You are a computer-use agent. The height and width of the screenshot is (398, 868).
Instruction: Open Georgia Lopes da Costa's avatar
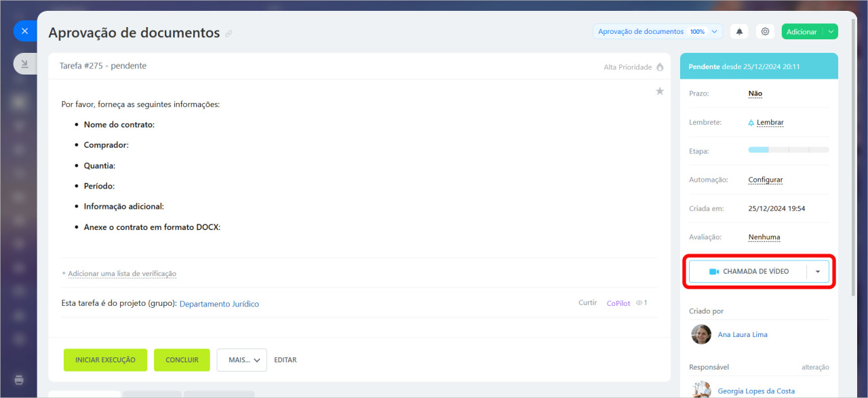point(701,390)
